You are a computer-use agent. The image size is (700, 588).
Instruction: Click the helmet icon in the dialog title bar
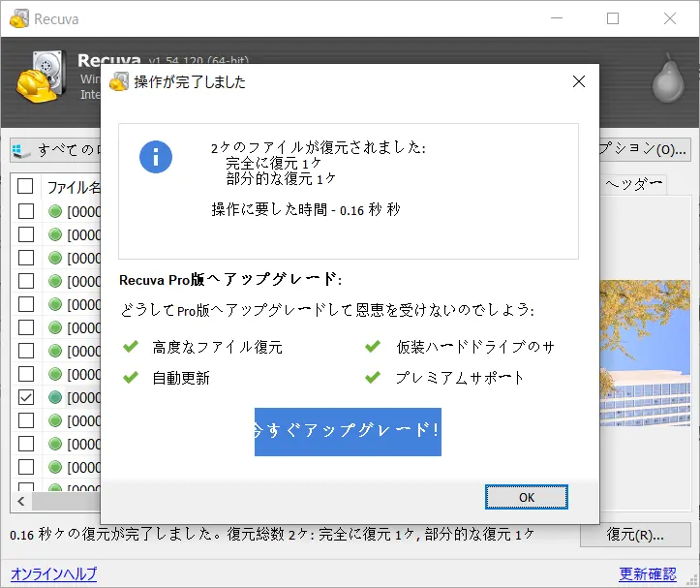point(119,81)
